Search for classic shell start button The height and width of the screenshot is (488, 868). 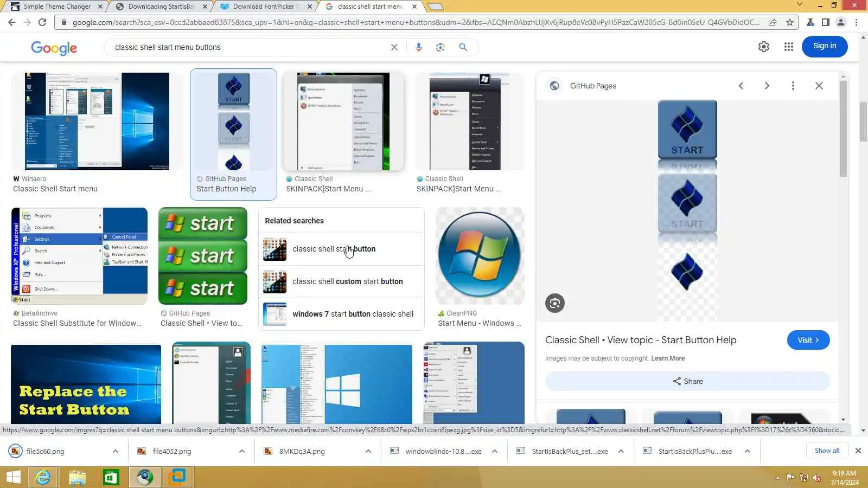(x=341, y=249)
